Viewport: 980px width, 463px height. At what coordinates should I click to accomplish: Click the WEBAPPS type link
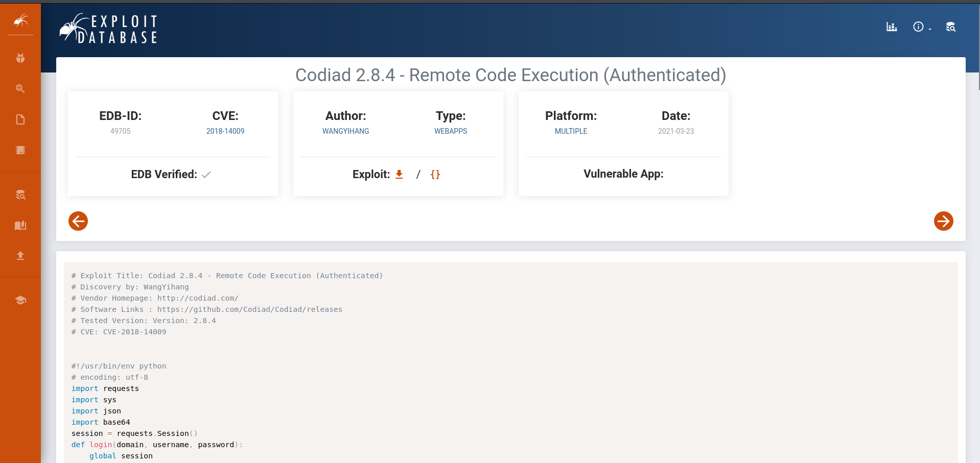point(451,131)
